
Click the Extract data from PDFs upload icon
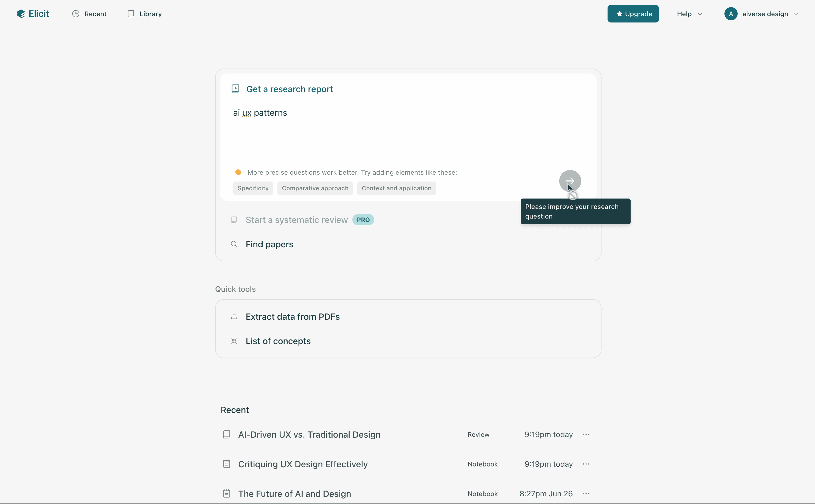tap(234, 316)
